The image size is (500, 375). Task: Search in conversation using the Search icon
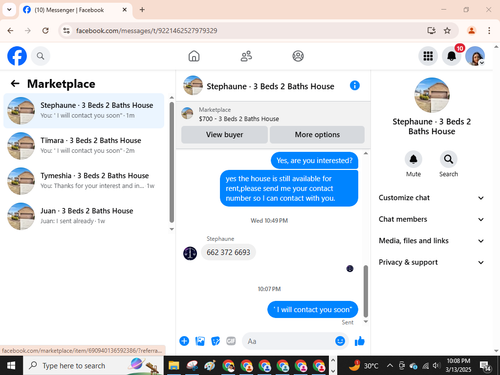coord(448,159)
